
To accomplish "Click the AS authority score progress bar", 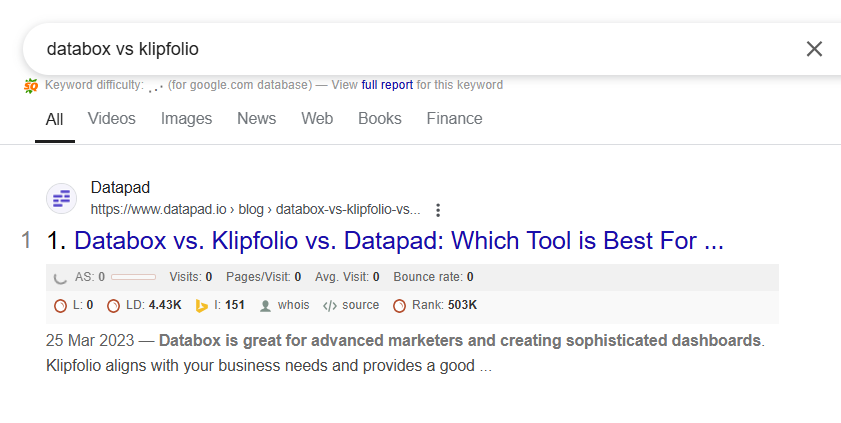I will point(134,277).
